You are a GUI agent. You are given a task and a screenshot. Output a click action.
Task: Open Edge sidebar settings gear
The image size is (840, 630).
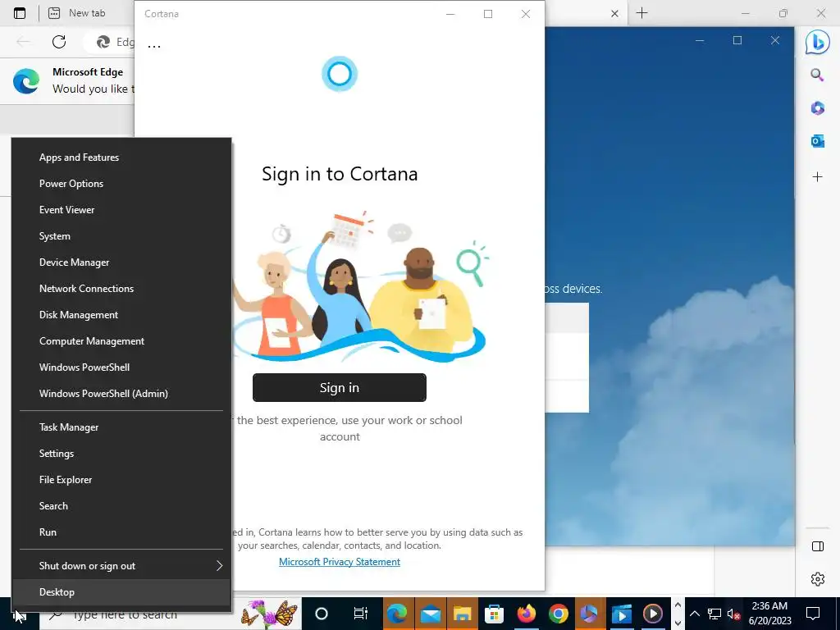pyautogui.click(x=818, y=579)
